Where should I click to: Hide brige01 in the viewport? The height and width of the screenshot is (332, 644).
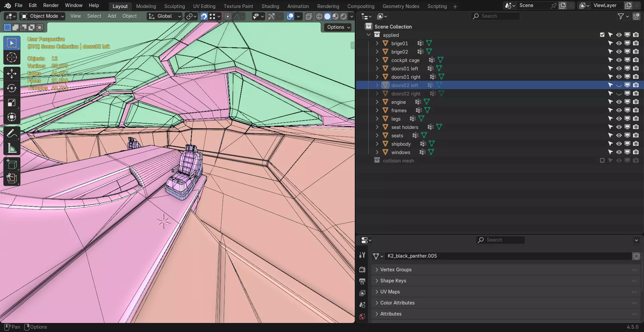(x=619, y=43)
